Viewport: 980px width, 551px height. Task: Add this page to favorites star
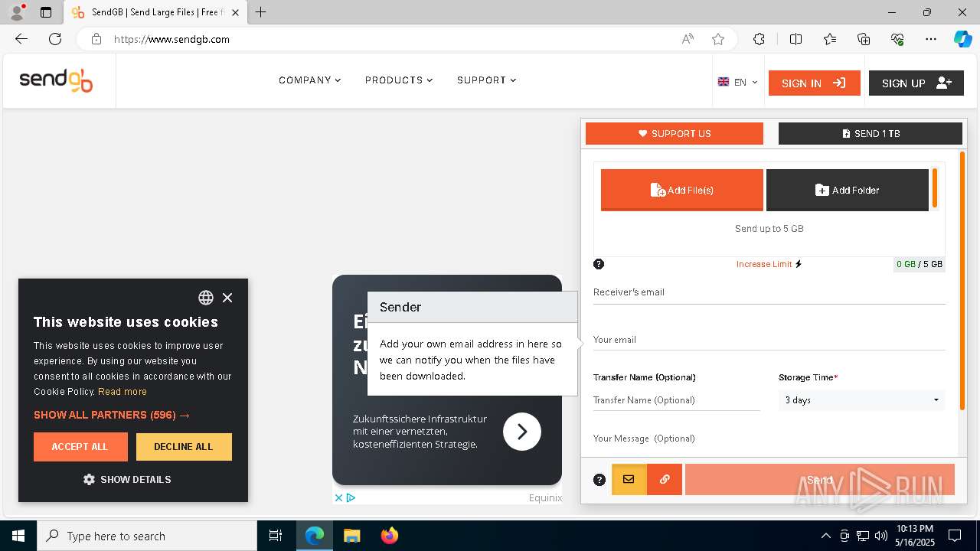(x=718, y=39)
